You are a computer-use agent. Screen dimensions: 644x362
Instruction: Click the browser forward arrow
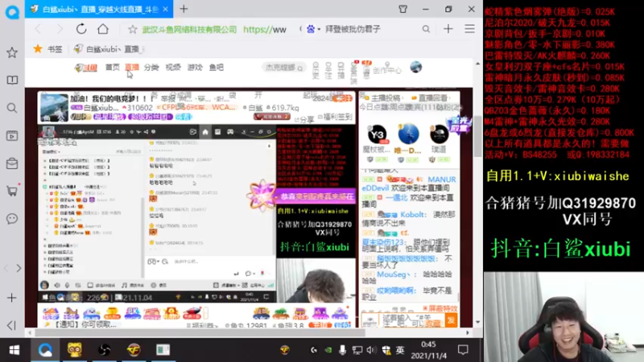coord(60,29)
